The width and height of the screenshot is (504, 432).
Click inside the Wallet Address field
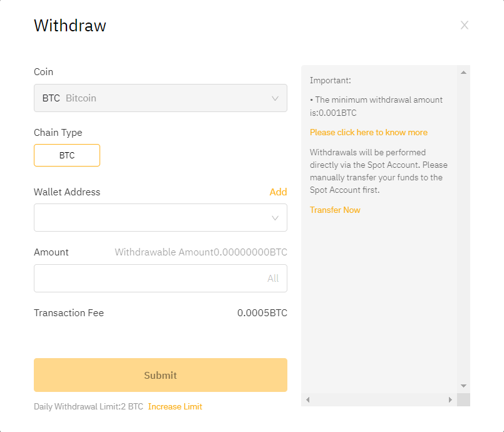[x=160, y=218]
